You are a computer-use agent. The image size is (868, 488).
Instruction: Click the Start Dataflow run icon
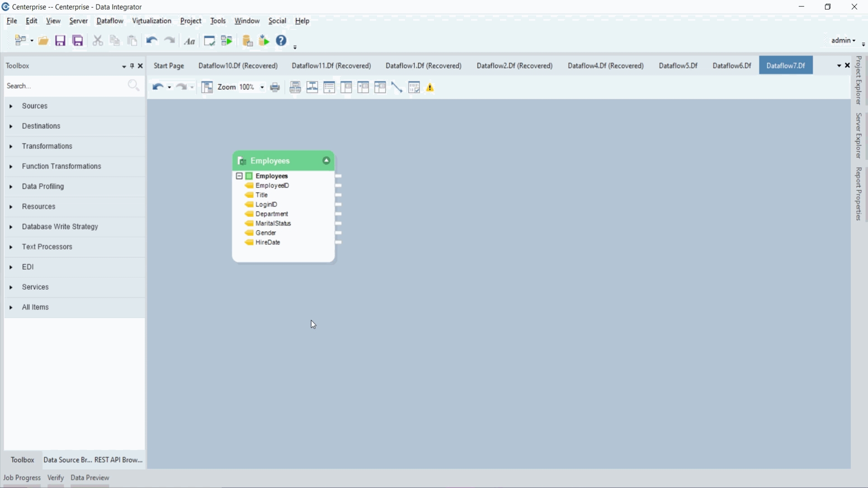pos(226,41)
